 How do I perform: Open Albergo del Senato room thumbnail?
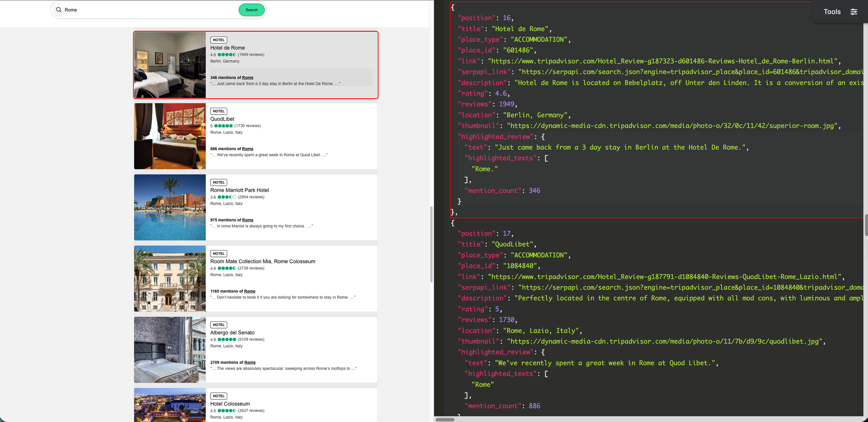[170, 350]
